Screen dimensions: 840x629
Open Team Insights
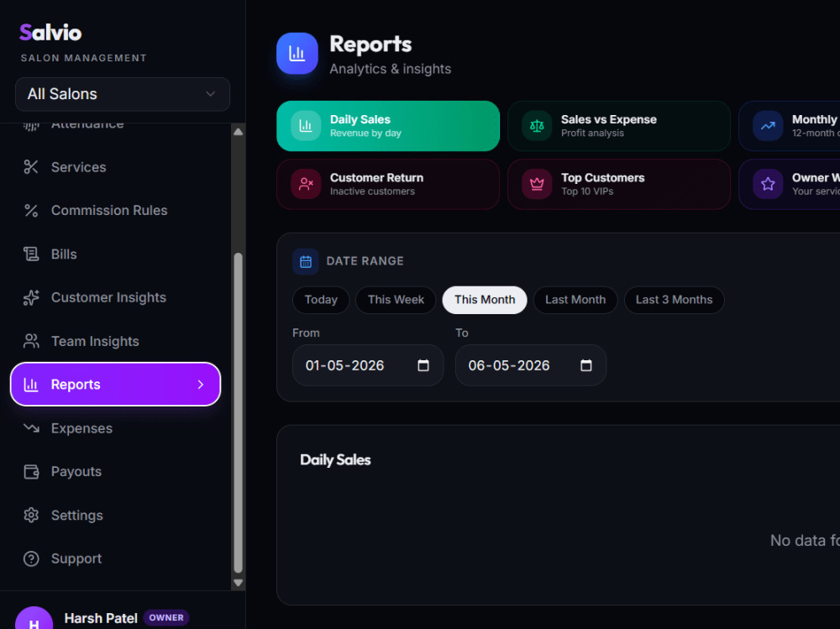96,341
